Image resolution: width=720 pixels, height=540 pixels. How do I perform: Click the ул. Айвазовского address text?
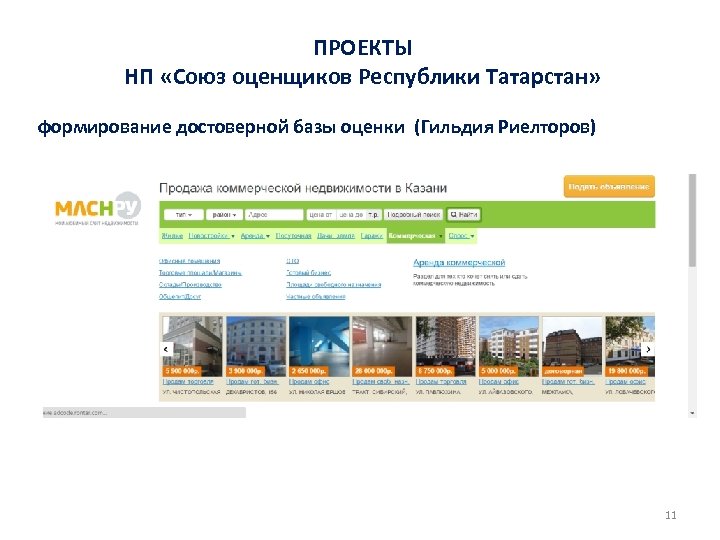506,392
